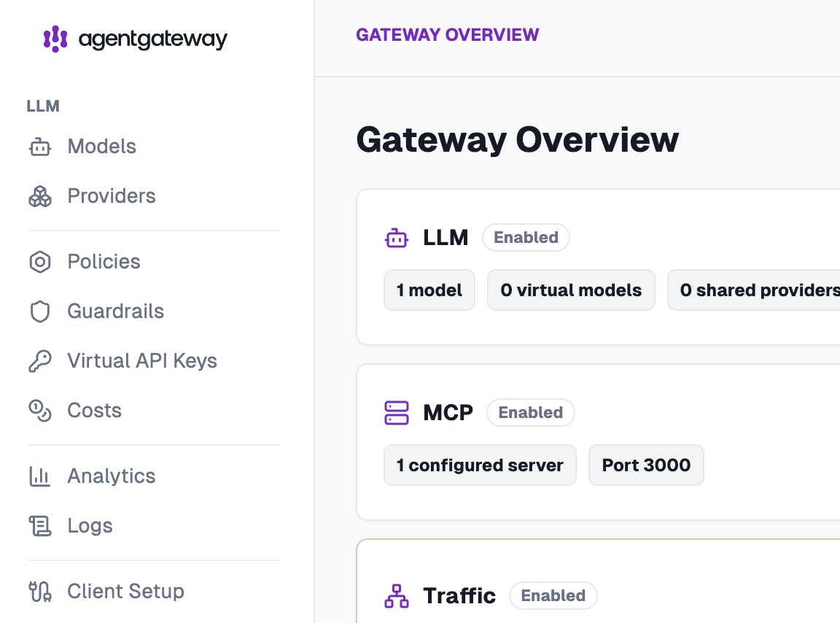Navigate to Guardrails
The height and width of the screenshot is (623, 840).
click(x=116, y=311)
